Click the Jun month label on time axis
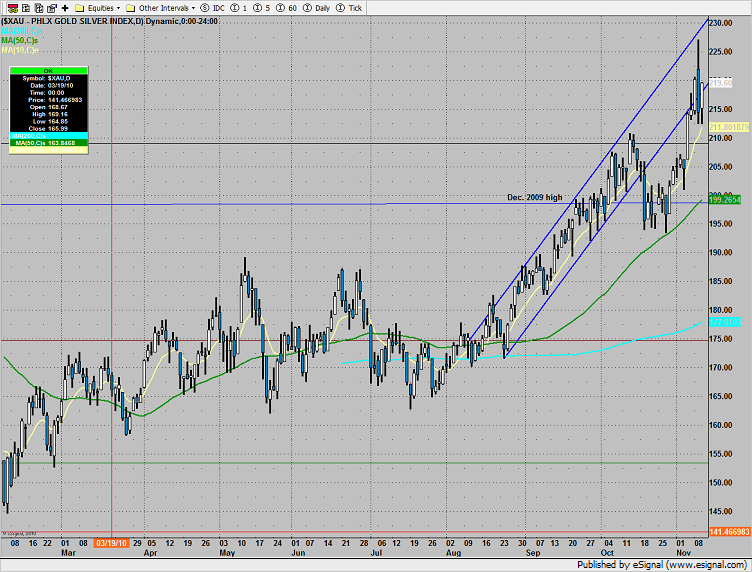The image size is (752, 572). click(x=298, y=553)
